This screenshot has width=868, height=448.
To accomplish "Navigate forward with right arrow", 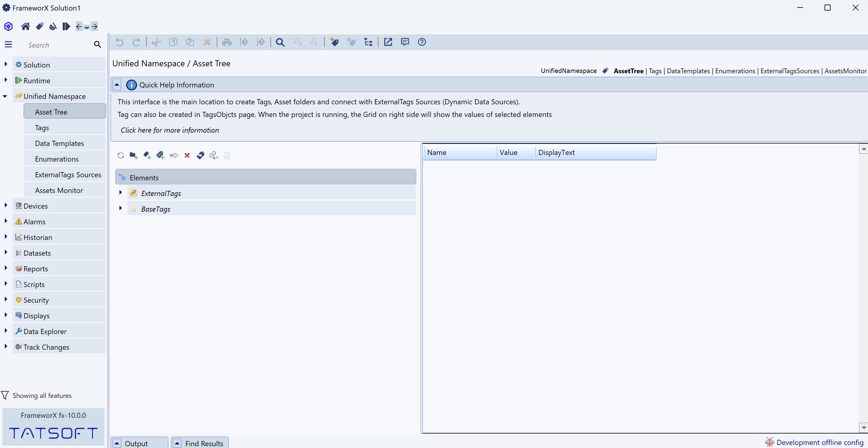I will (94, 26).
